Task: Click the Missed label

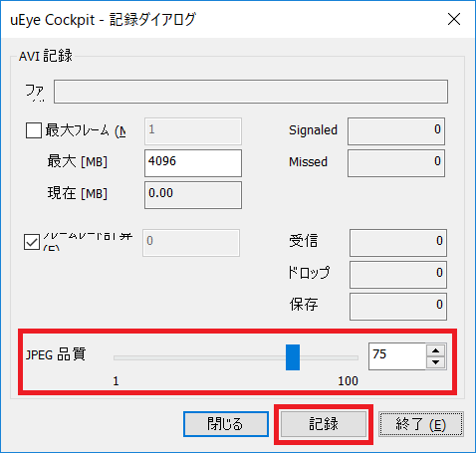Action: 308,162
